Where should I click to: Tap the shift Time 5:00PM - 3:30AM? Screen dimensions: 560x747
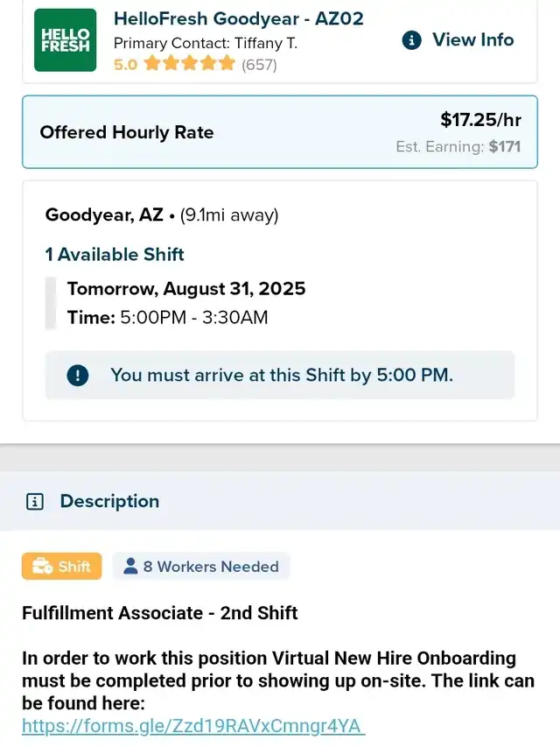click(168, 317)
